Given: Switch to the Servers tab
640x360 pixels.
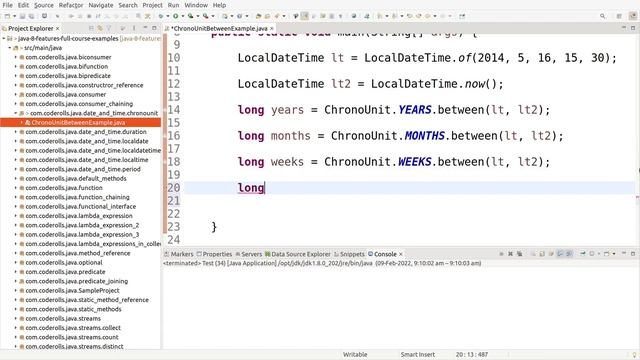Looking at the screenshot, I should 249,254.
